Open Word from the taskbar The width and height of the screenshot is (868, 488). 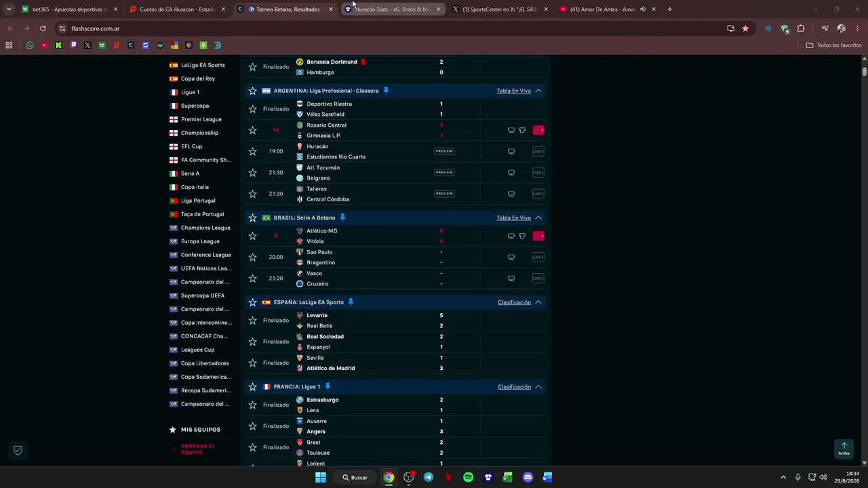548,477
